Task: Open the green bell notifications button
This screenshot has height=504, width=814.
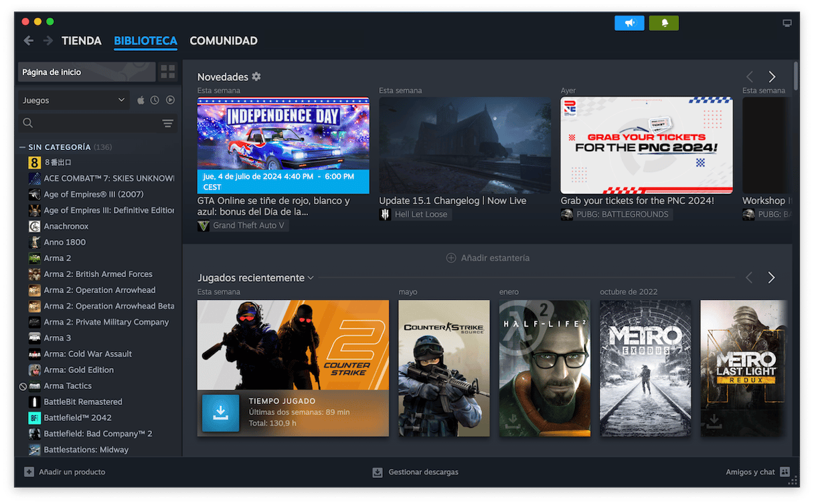Action: [664, 23]
